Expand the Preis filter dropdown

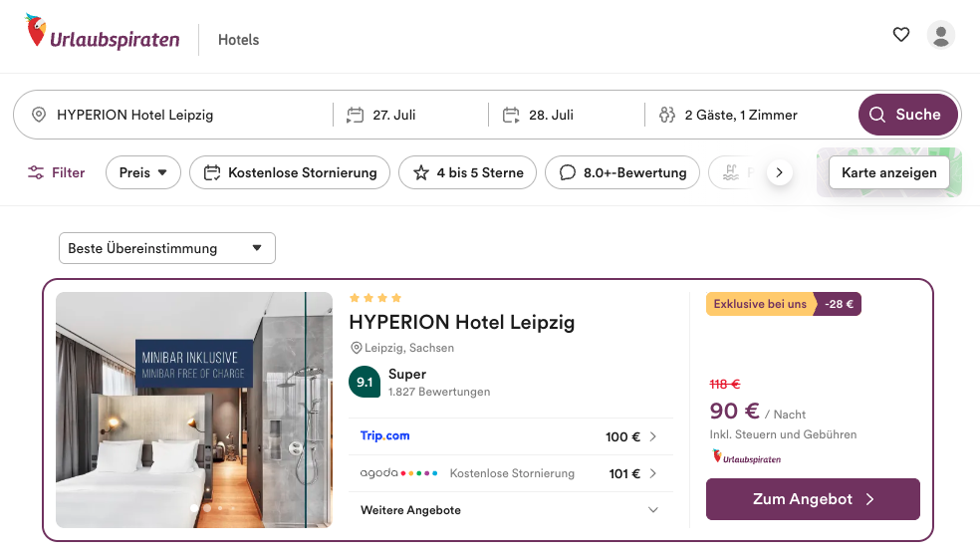[143, 172]
